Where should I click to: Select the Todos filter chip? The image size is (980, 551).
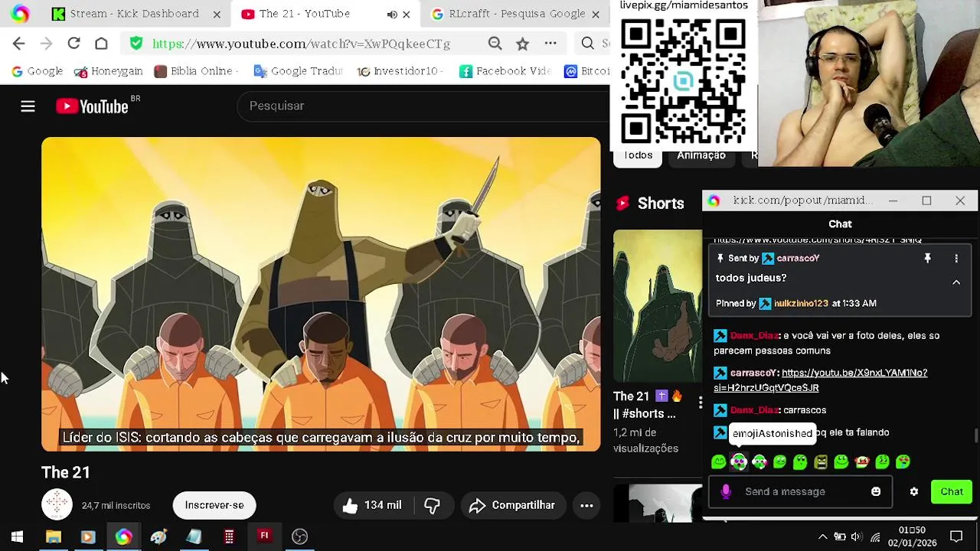(x=638, y=155)
